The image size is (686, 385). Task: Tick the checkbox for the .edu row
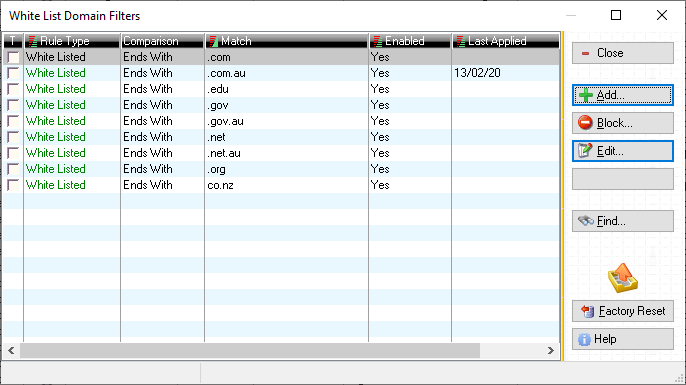coord(14,89)
